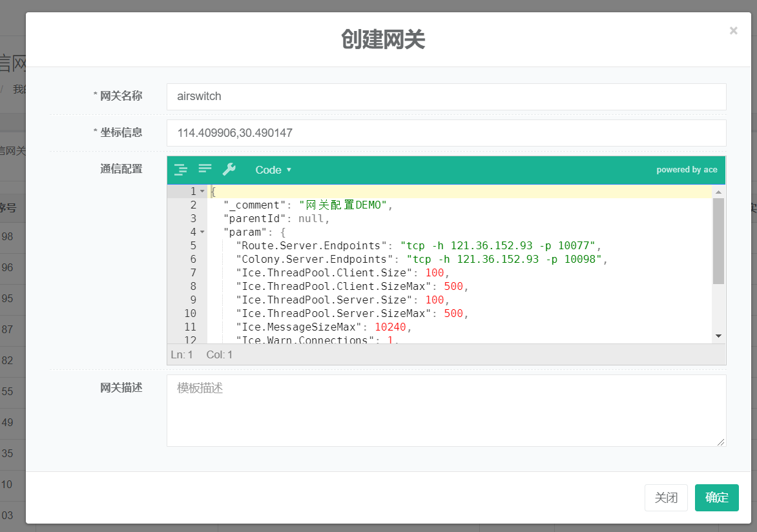The width and height of the screenshot is (757, 532).
Task: Collapse the "param" block on line 4
Action: pos(202,232)
